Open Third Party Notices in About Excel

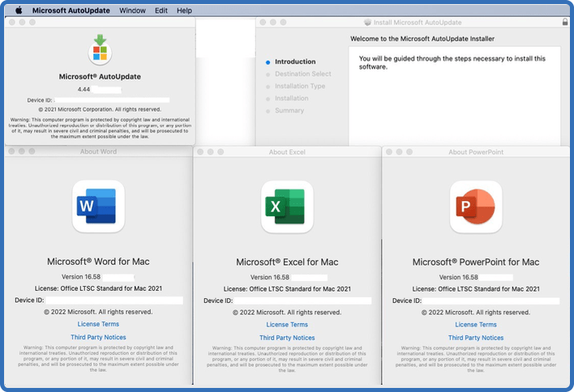coord(287,338)
